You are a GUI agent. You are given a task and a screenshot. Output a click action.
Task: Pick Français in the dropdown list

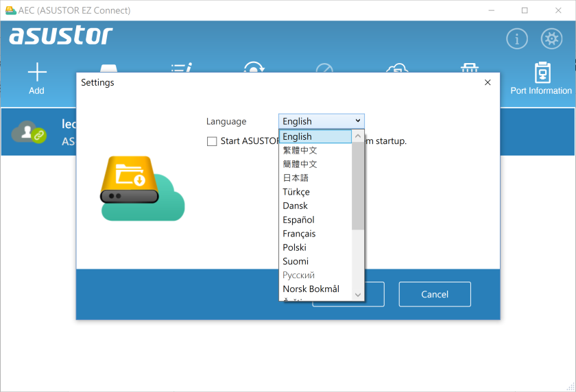pyautogui.click(x=315, y=234)
